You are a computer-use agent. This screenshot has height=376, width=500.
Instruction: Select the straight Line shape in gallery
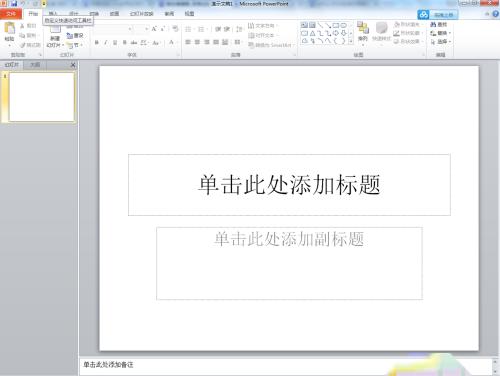coord(320,25)
